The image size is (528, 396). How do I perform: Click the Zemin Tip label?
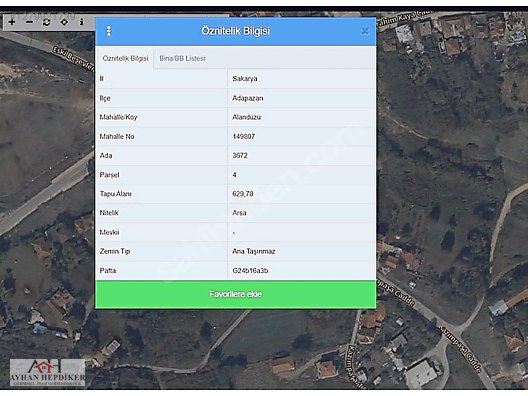(x=115, y=252)
